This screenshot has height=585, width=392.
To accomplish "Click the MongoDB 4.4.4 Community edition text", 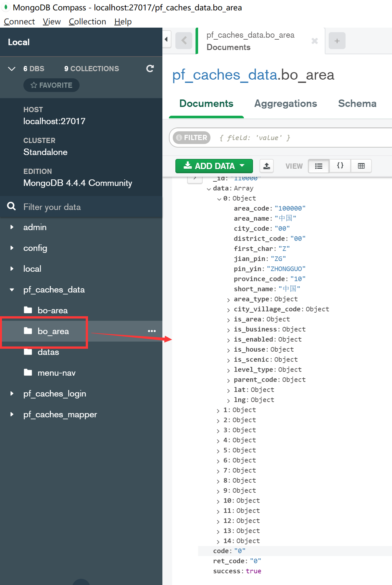I will (x=78, y=183).
